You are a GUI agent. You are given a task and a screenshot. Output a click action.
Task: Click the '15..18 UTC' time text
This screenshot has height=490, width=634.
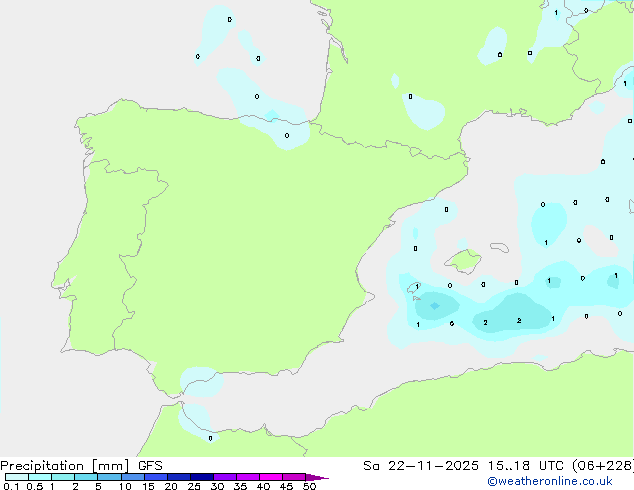pos(525,466)
